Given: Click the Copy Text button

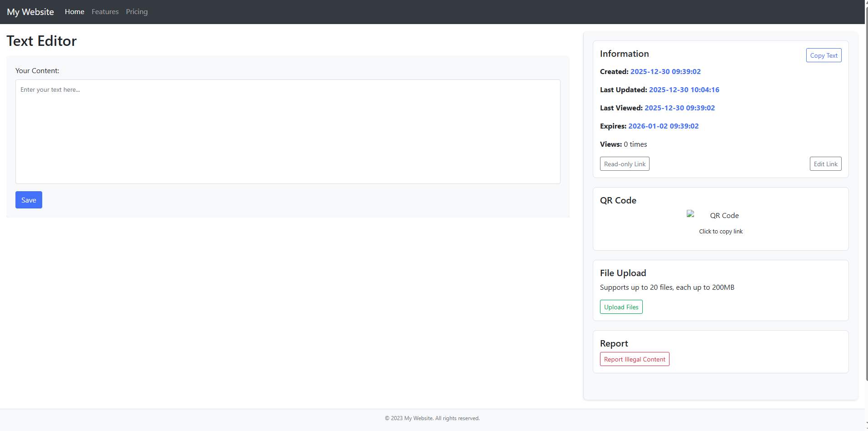Looking at the screenshot, I should coord(823,55).
